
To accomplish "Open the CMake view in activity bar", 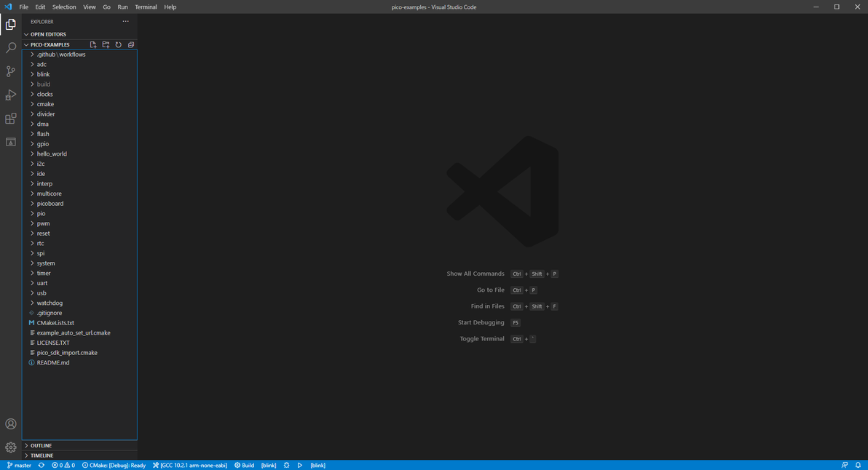I will [10, 142].
